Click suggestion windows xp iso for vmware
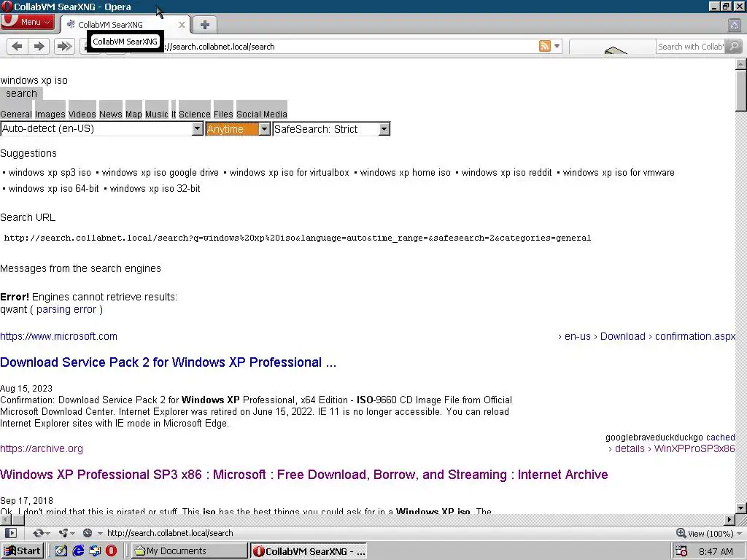The height and width of the screenshot is (560, 747). click(619, 172)
